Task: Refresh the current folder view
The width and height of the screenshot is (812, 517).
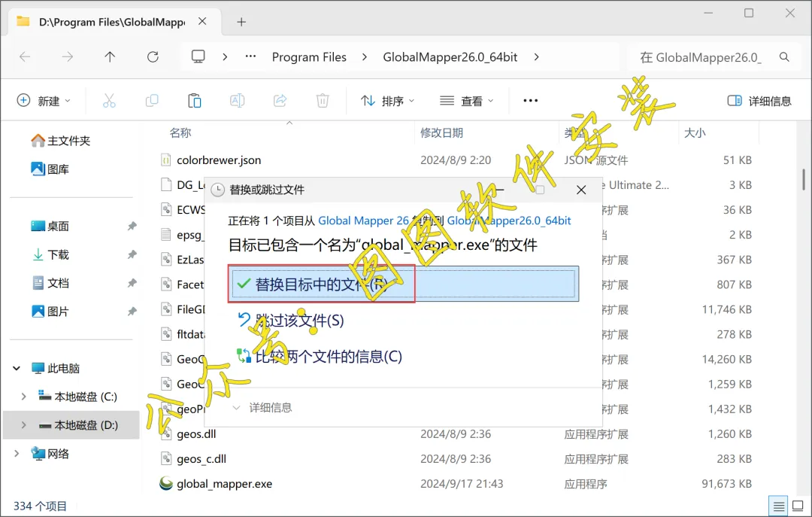Action: [153, 57]
